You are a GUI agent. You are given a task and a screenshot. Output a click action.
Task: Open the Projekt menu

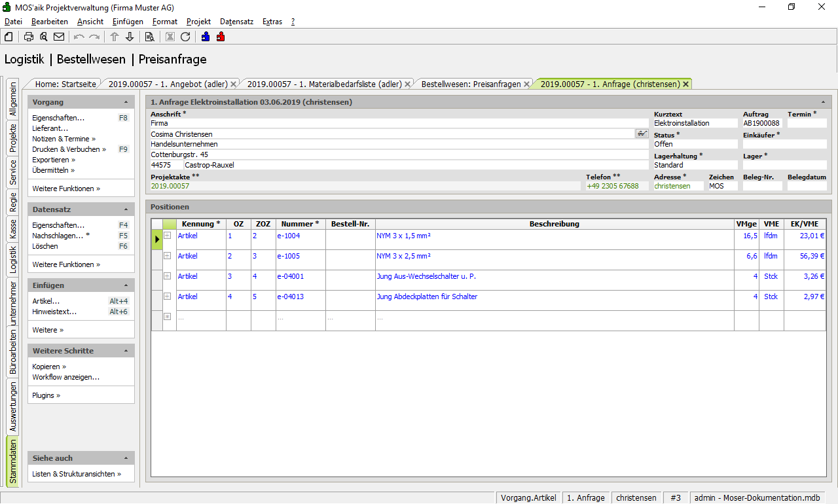coord(198,22)
